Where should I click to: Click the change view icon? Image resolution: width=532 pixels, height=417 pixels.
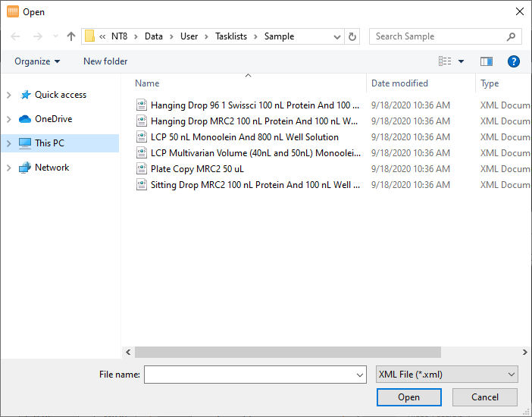(445, 61)
